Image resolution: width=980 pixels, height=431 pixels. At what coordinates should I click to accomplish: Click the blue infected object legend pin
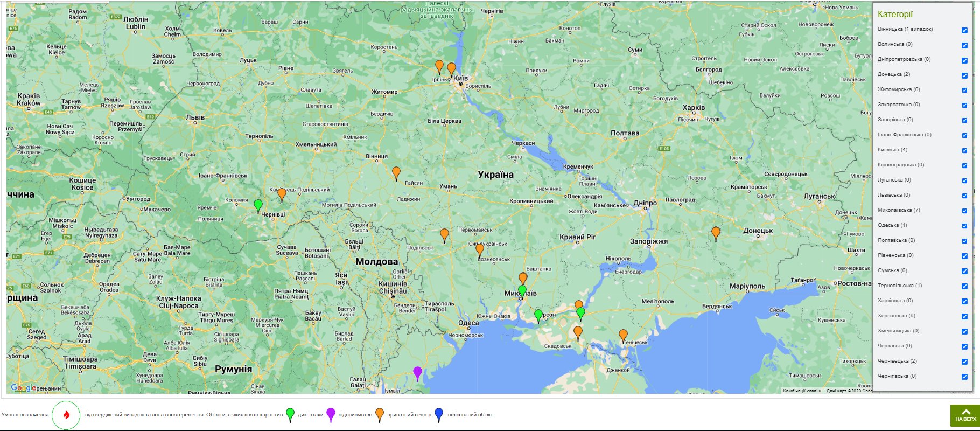click(x=439, y=414)
